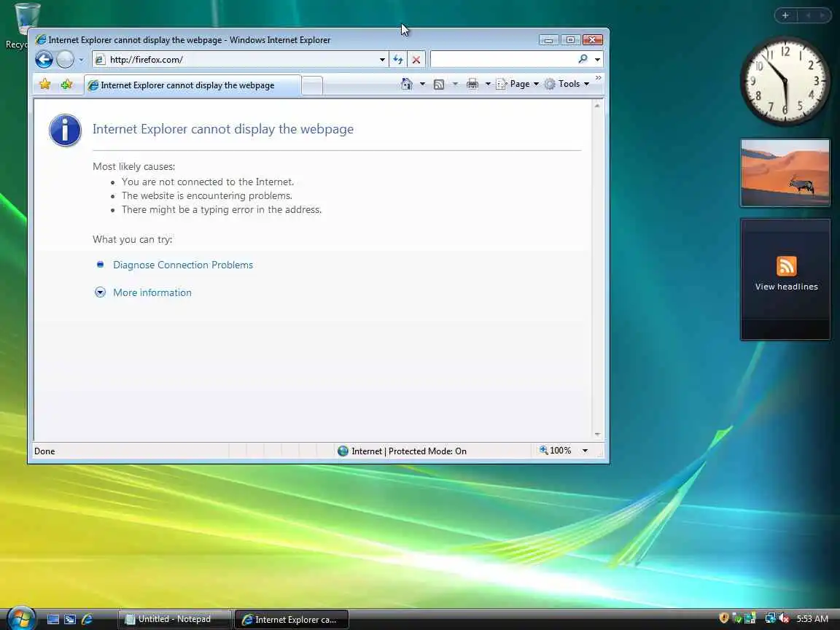Click the Print icon
This screenshot has width=840, height=630.
tap(472, 84)
